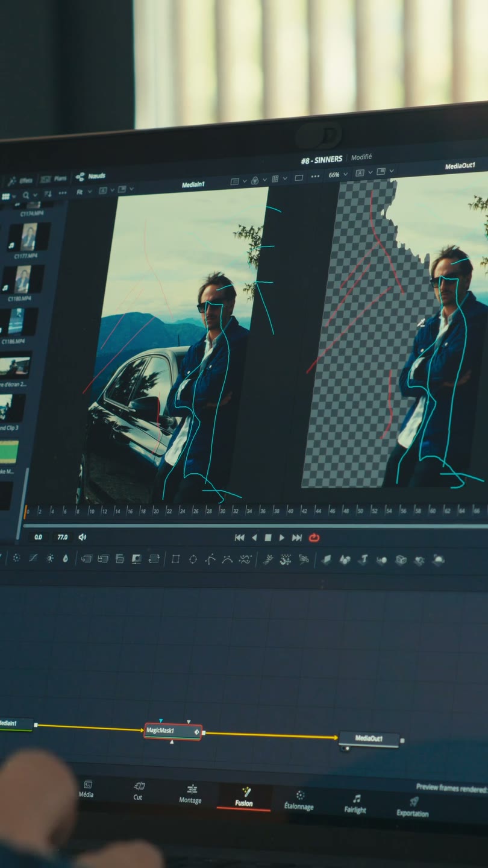Select the MediaOut1 node in flow
Screen dimensions: 488x868
(369, 738)
